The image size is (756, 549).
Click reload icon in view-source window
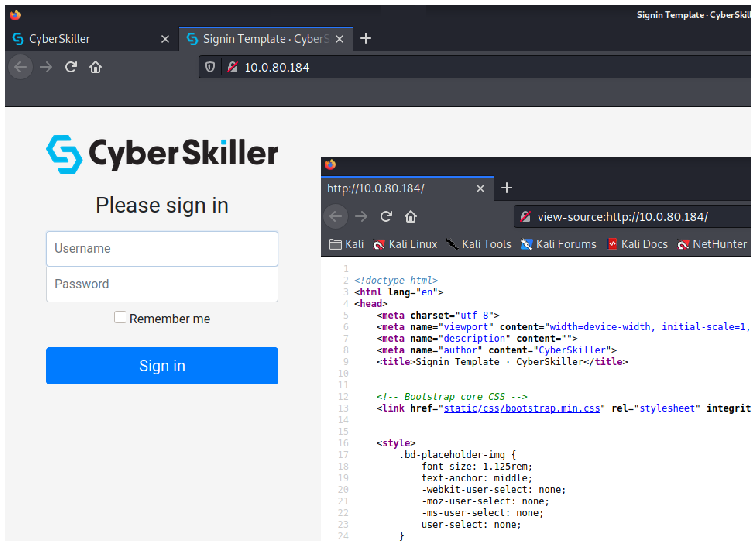click(386, 217)
